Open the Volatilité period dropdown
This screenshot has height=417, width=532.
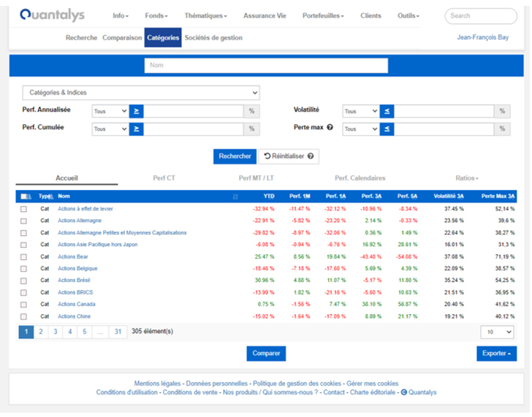[x=361, y=111]
